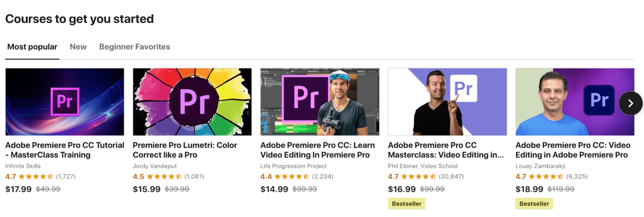Open Infinite Skills MasterClass course thumbnail
This screenshot has width=644, height=217.
[65, 102]
